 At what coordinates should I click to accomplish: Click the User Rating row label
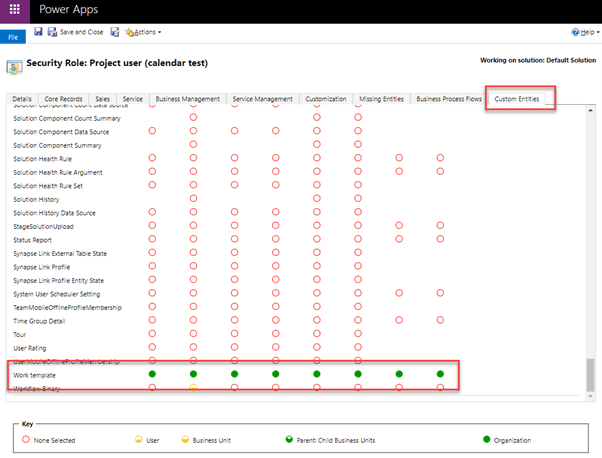click(30, 349)
